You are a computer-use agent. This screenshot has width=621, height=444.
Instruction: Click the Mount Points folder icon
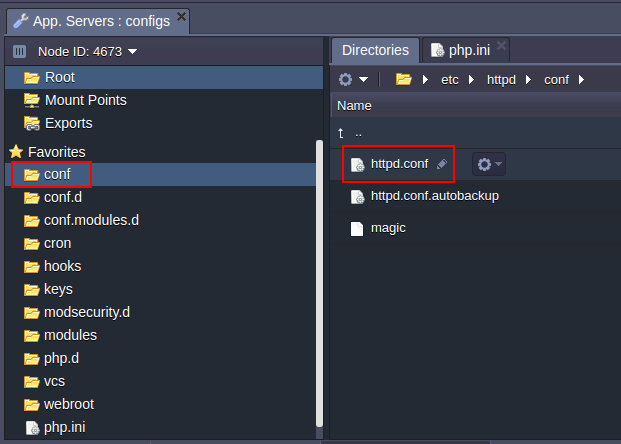click(31, 100)
